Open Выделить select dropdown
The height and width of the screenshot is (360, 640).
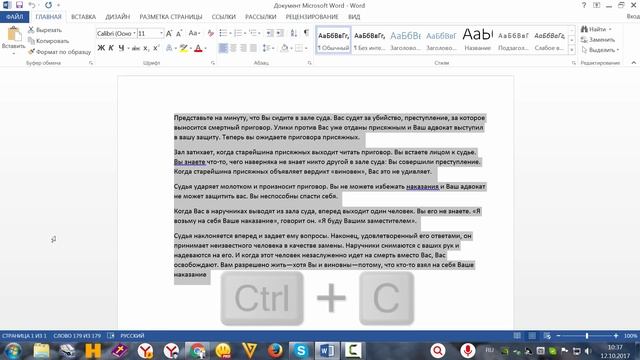tap(600, 50)
